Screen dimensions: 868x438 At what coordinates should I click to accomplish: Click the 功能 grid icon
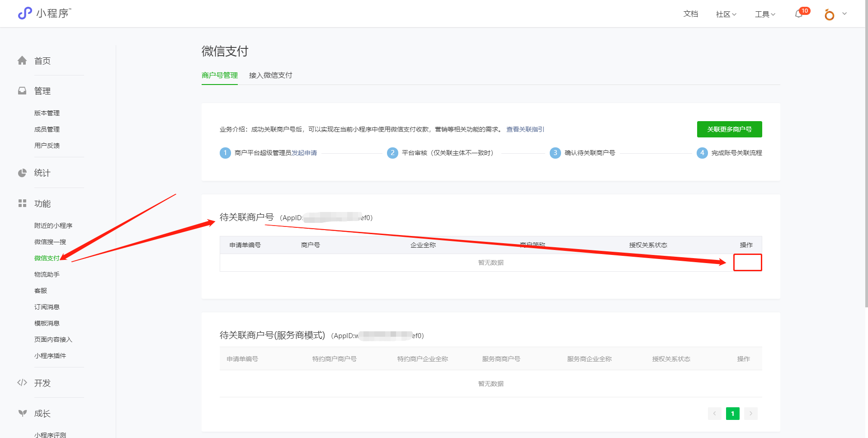22,203
